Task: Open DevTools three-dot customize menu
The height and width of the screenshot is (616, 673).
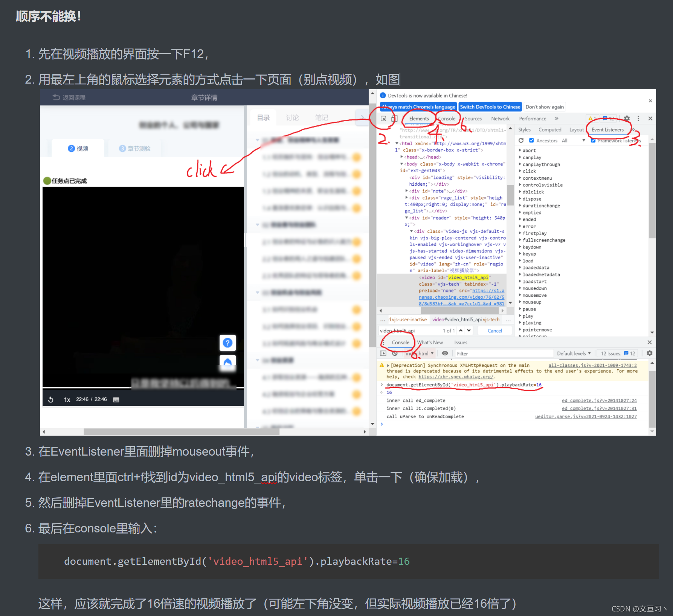Action: (638, 118)
